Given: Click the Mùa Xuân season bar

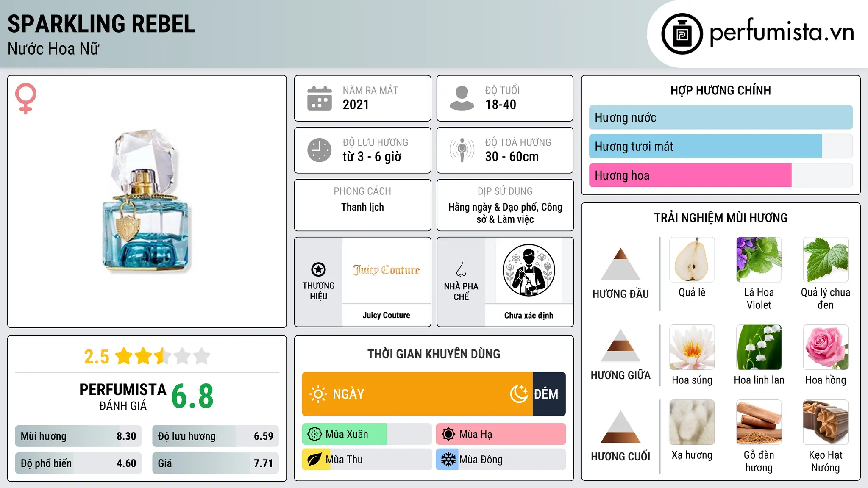Looking at the screenshot, I should click(367, 434).
